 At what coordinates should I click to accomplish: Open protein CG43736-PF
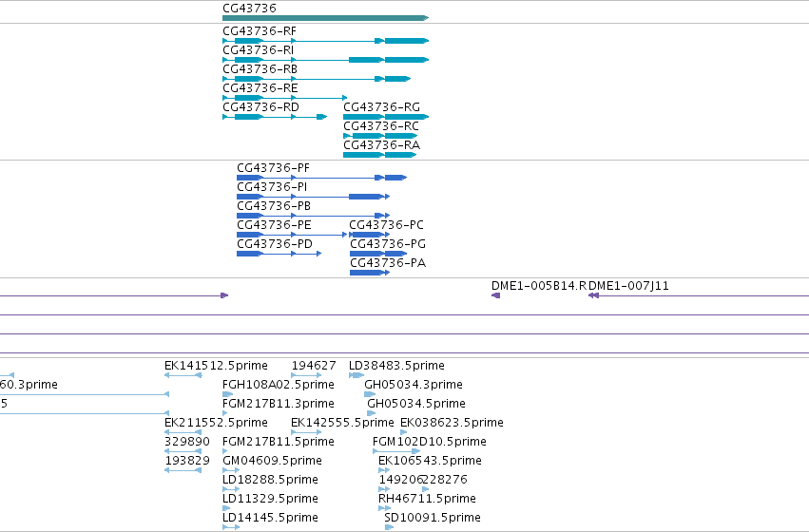(x=274, y=168)
